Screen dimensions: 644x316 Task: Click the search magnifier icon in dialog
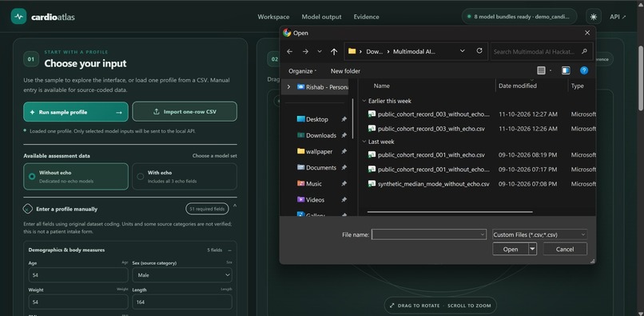(x=584, y=52)
